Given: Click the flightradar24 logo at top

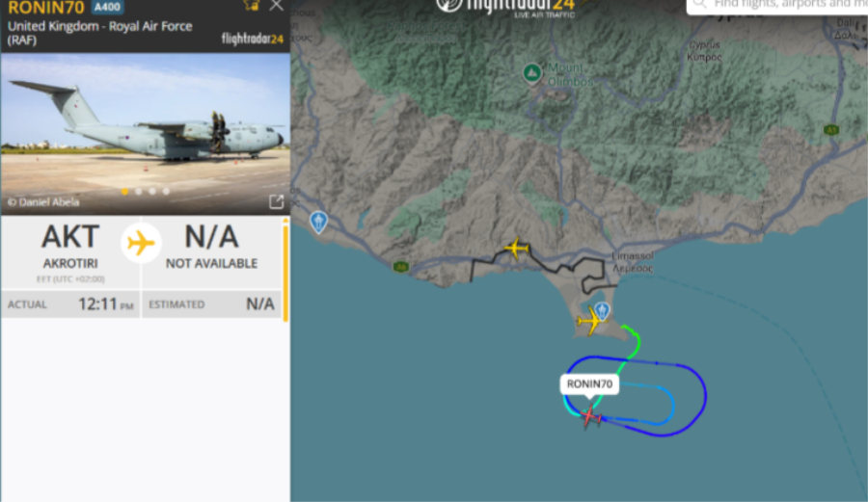Looking at the screenshot, I should (505, 8).
